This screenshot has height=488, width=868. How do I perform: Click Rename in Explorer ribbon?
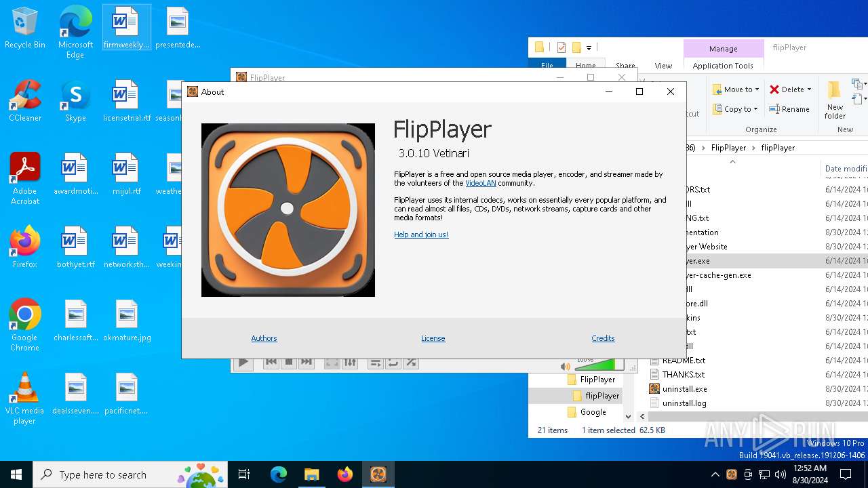point(789,109)
